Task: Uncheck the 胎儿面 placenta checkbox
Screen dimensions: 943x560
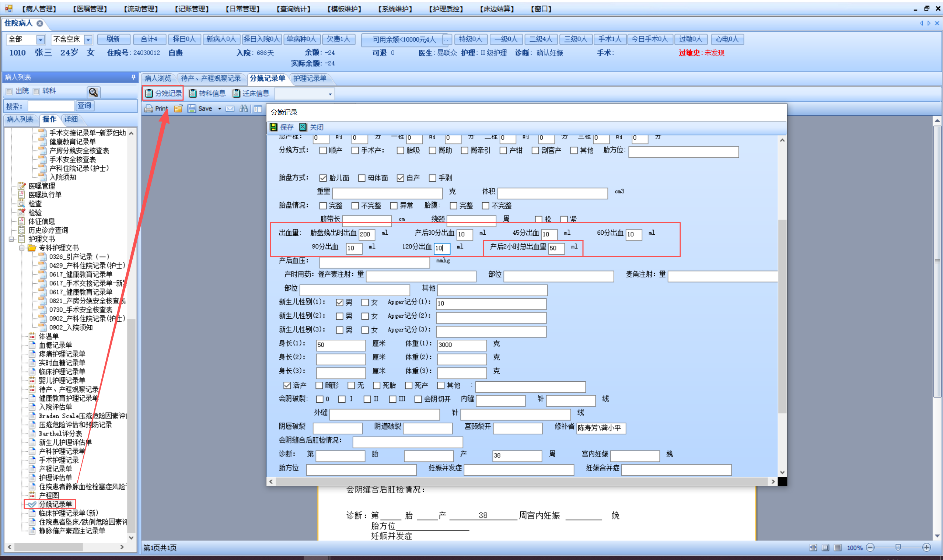Action: [323, 178]
